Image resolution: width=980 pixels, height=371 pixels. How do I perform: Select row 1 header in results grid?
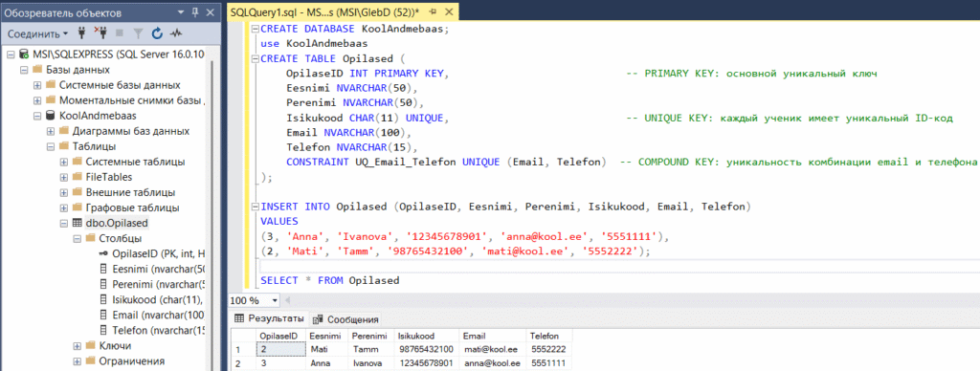(243, 350)
